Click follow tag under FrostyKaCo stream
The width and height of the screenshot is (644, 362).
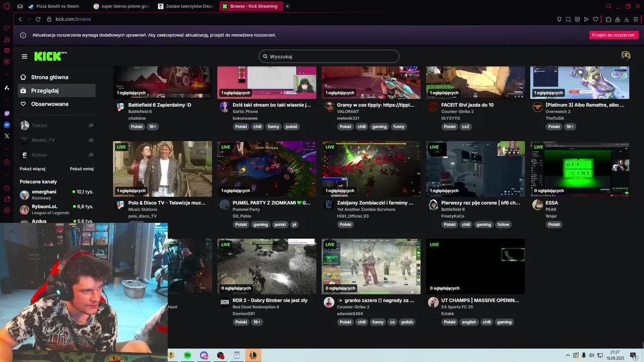[503, 225]
